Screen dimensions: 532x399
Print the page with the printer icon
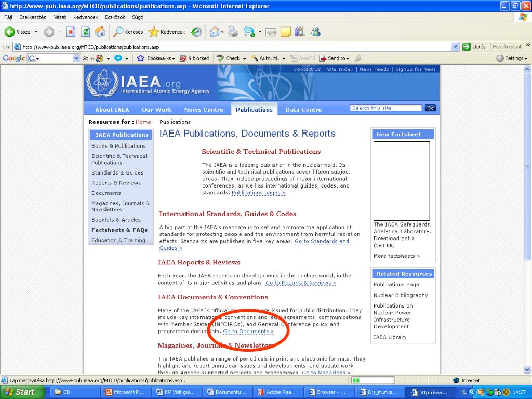point(233,32)
